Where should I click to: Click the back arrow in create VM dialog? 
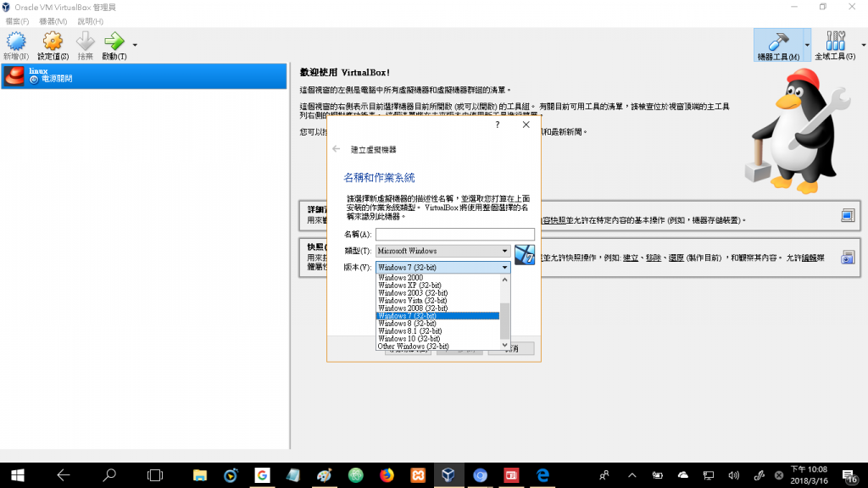coord(336,149)
